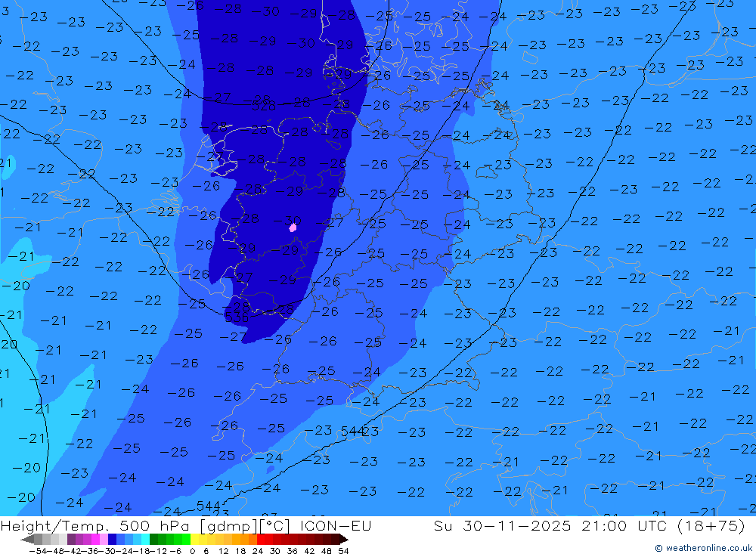756x554 pixels.
Task: Click the (18+75) run offset text
Action: pyautogui.click(x=711, y=525)
